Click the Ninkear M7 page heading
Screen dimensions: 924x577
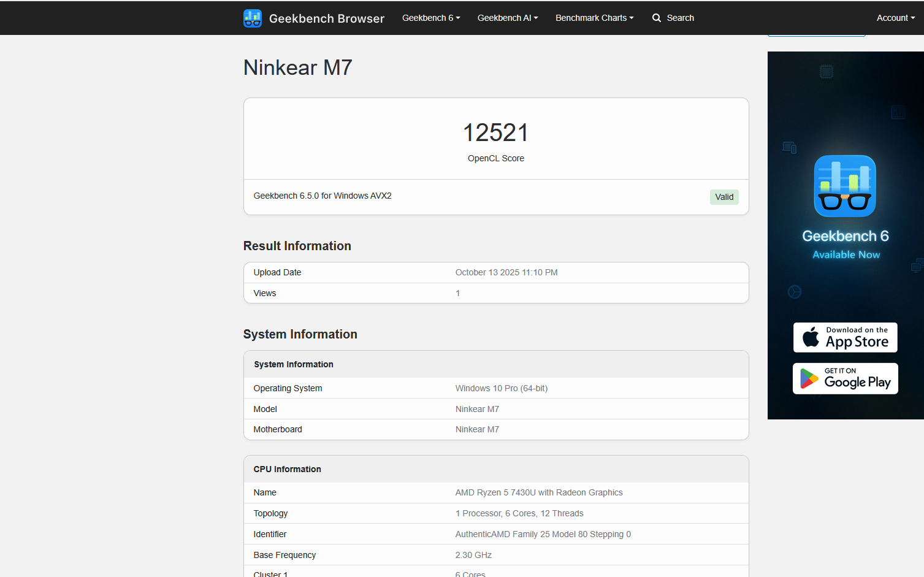coord(297,67)
